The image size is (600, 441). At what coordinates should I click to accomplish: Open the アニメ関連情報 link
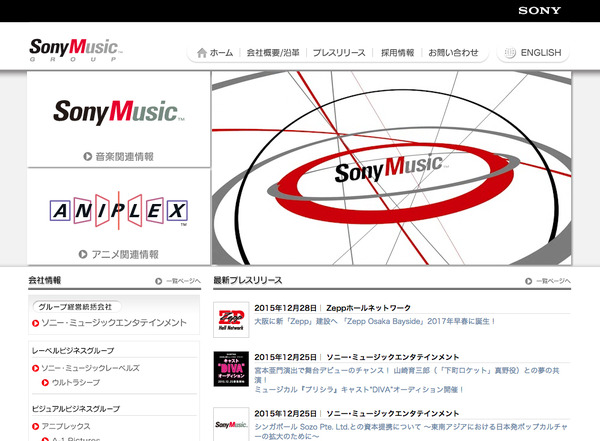(x=125, y=254)
